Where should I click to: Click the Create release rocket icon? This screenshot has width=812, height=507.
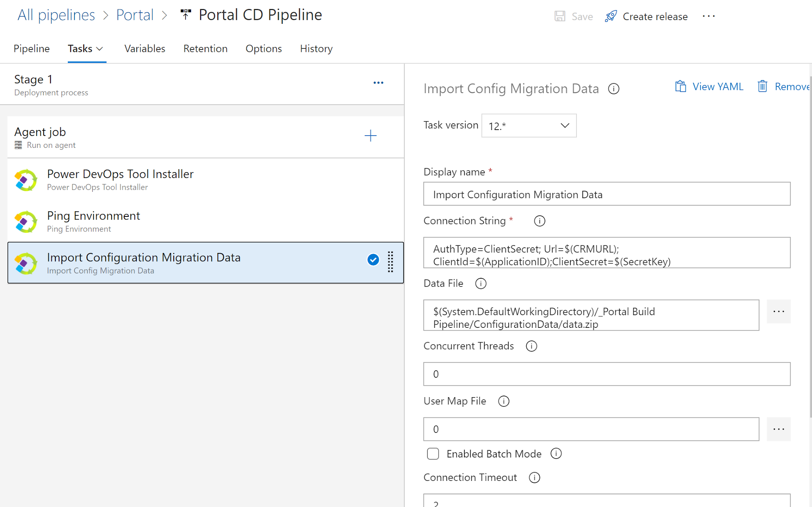611,16
